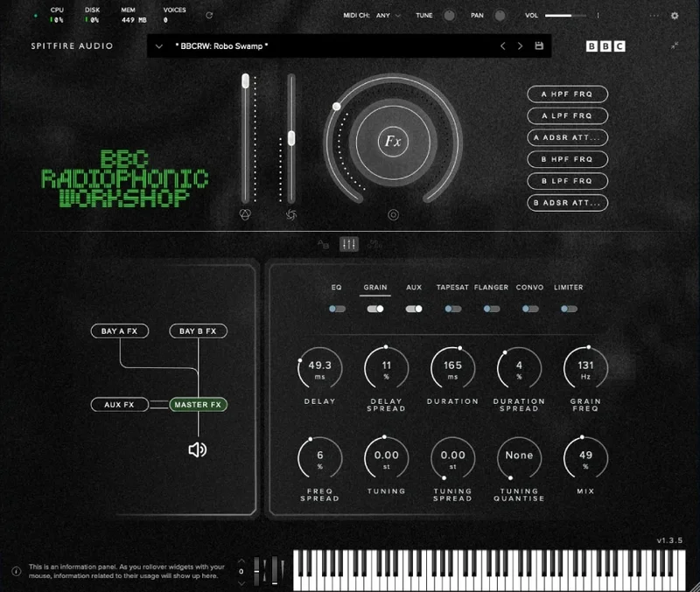The image size is (700, 592).
Task: Go to next preset arrow
Action: [x=520, y=46]
